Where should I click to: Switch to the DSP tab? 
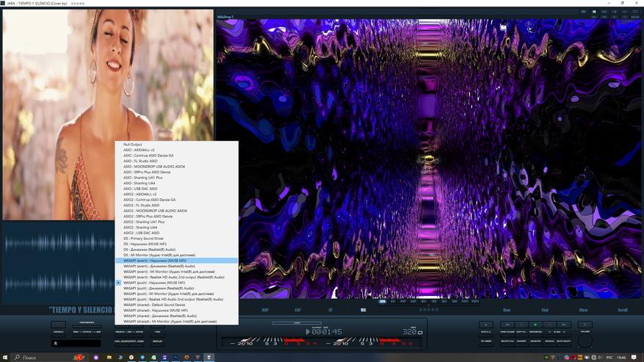pyautogui.click(x=265, y=310)
